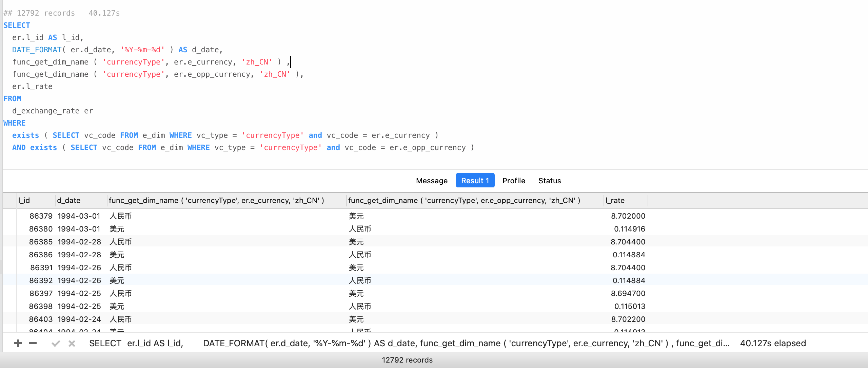
Task: Select the row with l_id 86379
Action: tap(41, 216)
